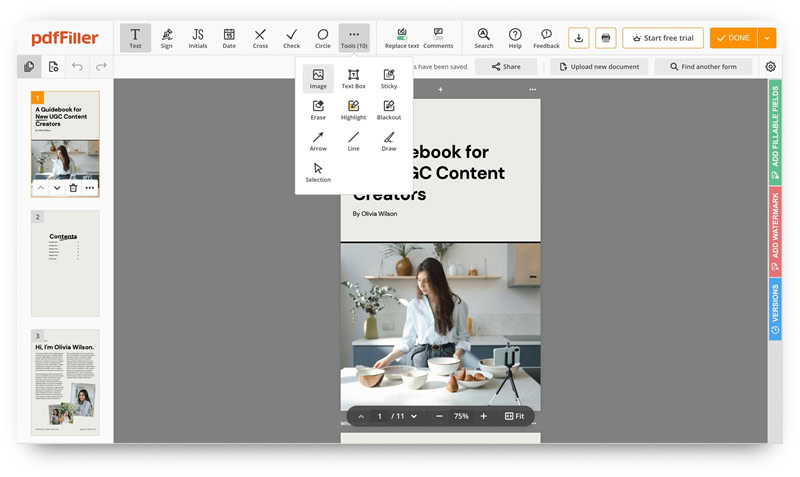
Task: Open page 3 thumbnail Olivia Wilson
Action: [65, 382]
